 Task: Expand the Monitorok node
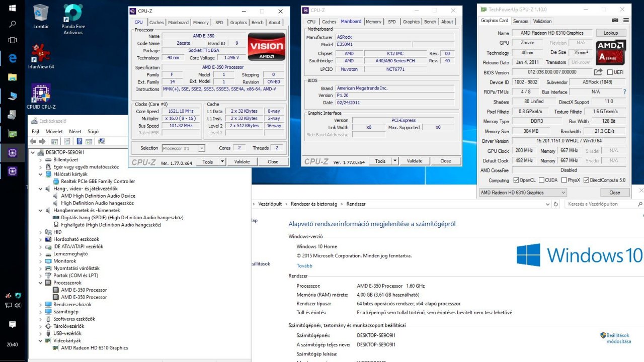click(x=41, y=261)
